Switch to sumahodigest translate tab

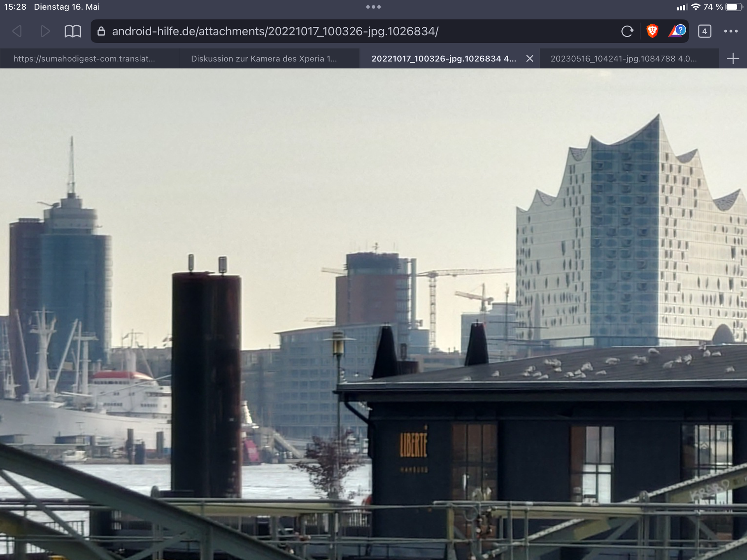(84, 59)
